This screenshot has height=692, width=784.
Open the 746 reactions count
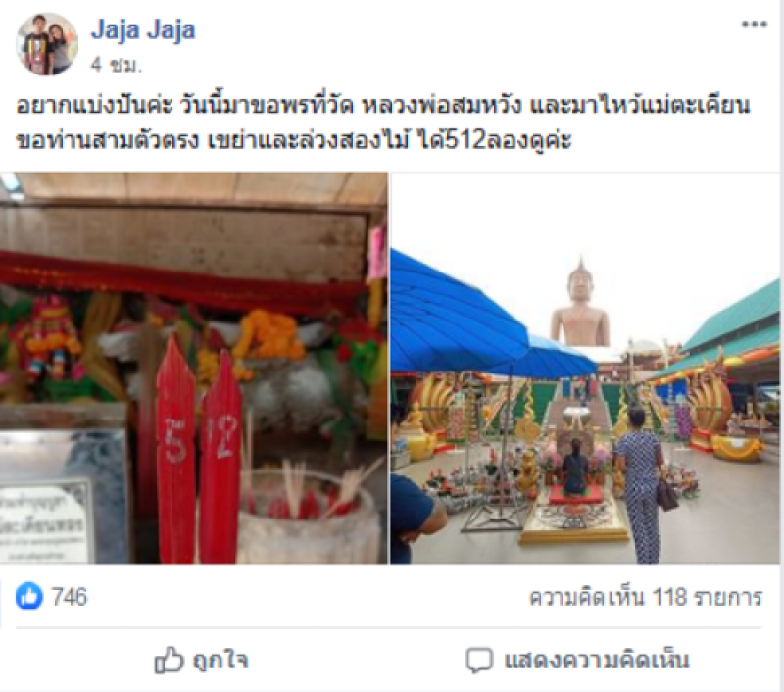(x=69, y=597)
